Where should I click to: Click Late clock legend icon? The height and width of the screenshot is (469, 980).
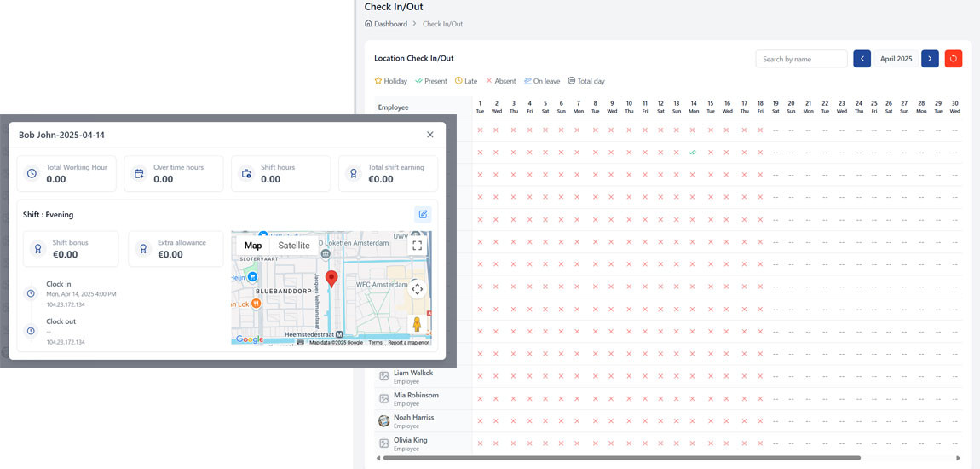tap(458, 81)
